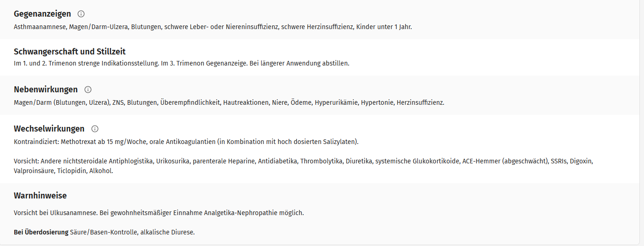Click the Magen/Darm (Blutungen, Ulzera) side effects line
The image size is (644, 246).
[229, 102]
